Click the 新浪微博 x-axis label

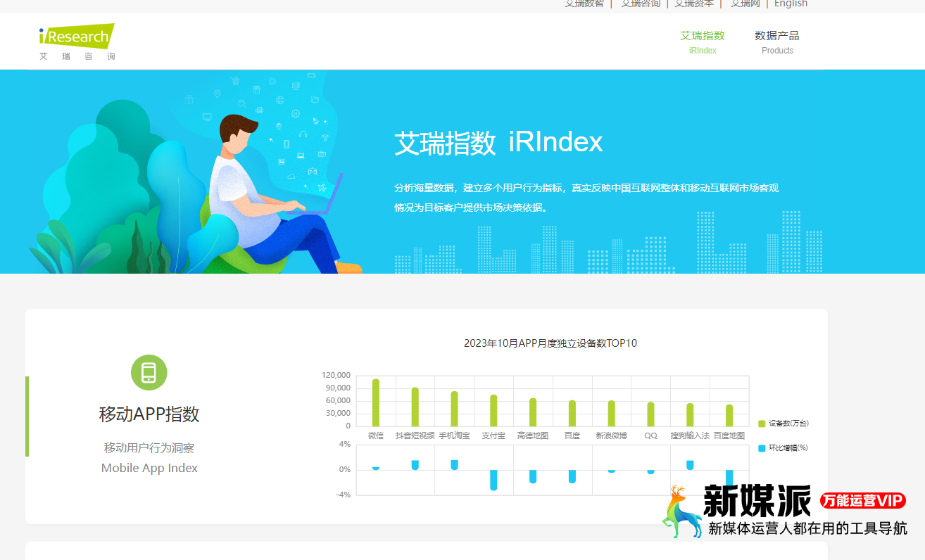(x=612, y=435)
